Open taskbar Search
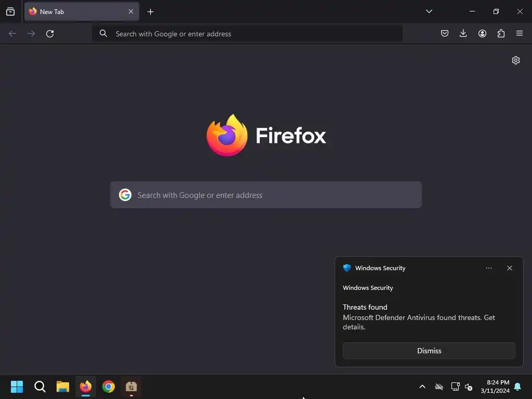The image size is (532, 399). [39, 387]
